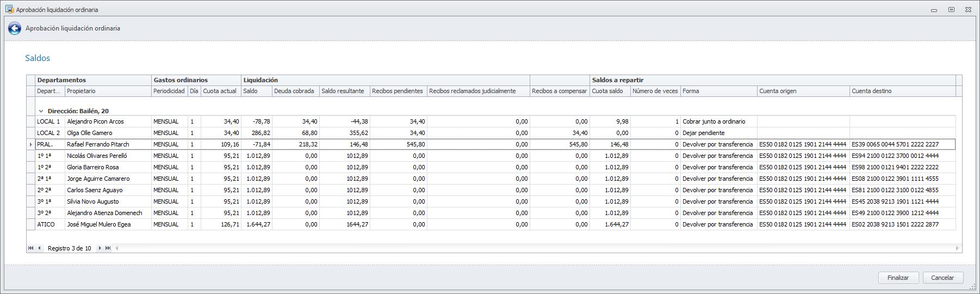Screen dimensions: 980x294
Task: Open Forma cell 'Dejar pendiente' for Olga Olle
Action: pos(718,133)
